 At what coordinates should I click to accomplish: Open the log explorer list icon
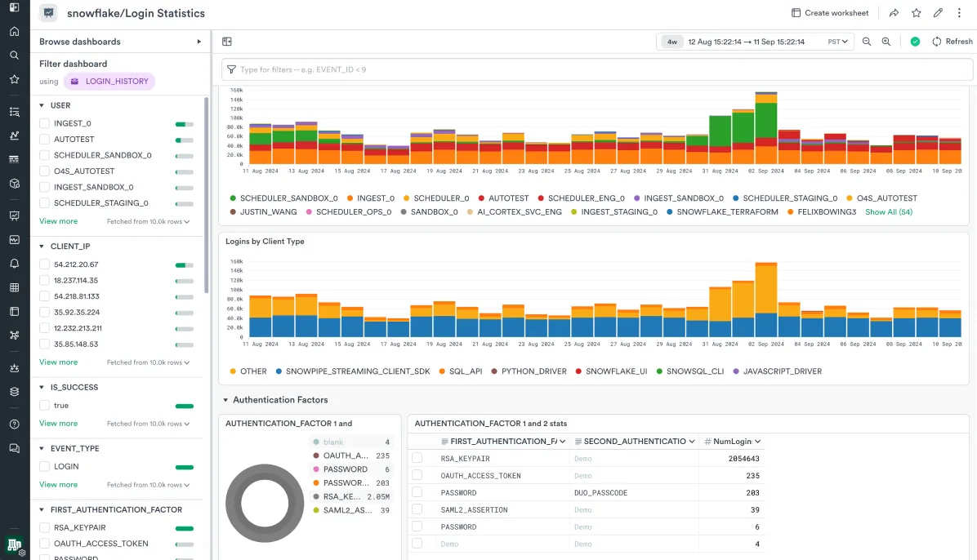tap(15, 112)
